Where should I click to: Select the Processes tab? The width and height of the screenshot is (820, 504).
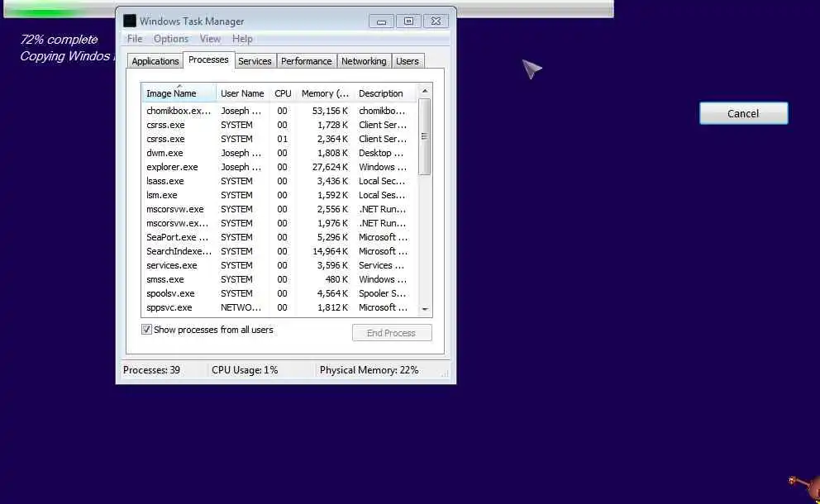(x=208, y=59)
